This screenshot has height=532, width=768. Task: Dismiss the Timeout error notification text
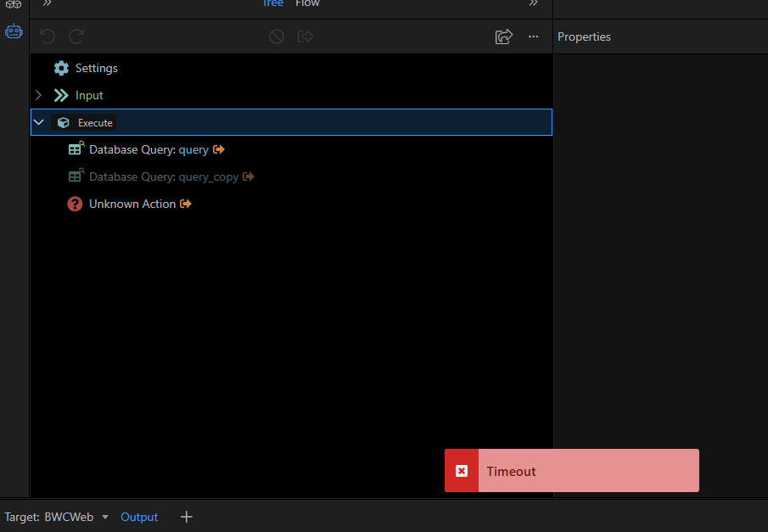tap(511, 471)
